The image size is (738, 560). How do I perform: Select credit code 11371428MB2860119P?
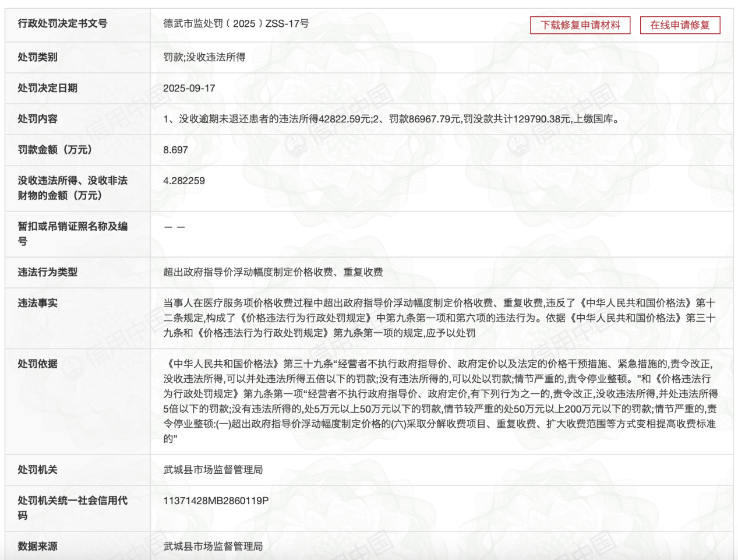(216, 501)
